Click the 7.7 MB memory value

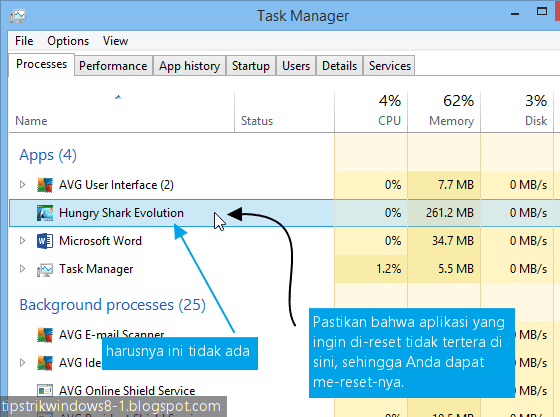point(456,185)
